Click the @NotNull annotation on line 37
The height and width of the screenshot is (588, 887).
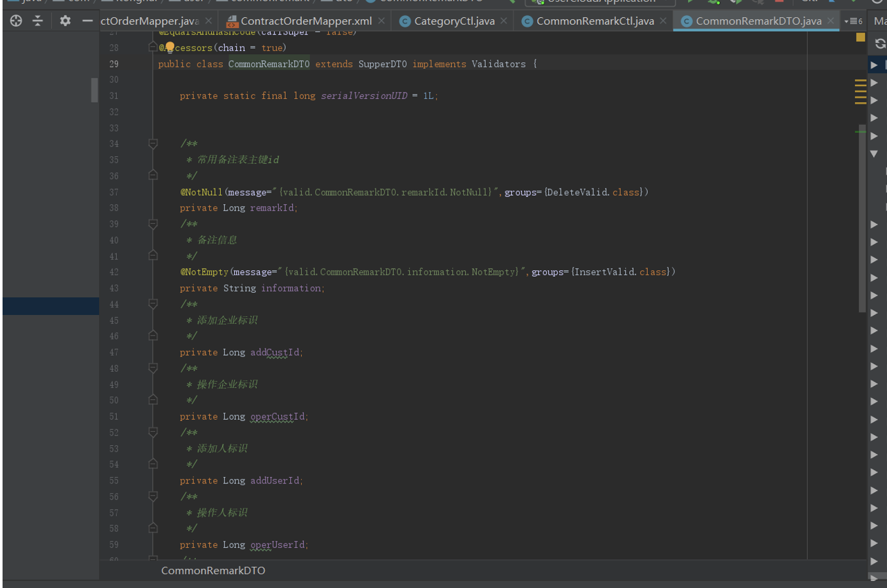tap(201, 192)
